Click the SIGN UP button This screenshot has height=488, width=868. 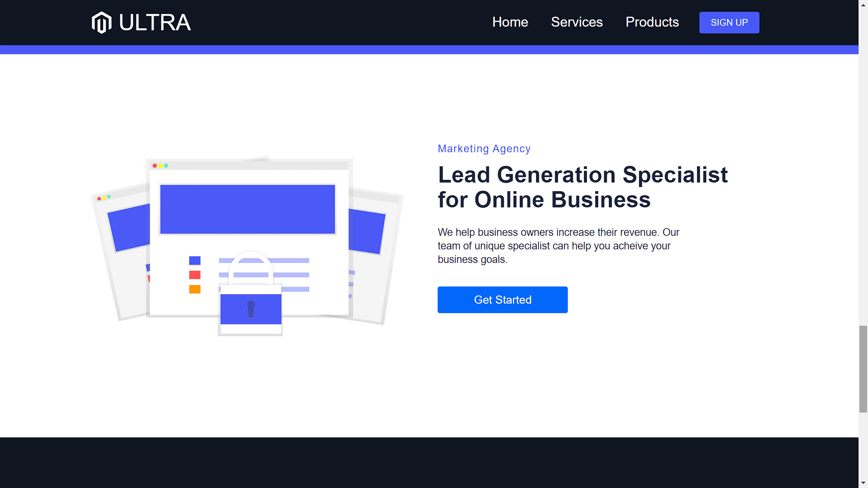(729, 23)
